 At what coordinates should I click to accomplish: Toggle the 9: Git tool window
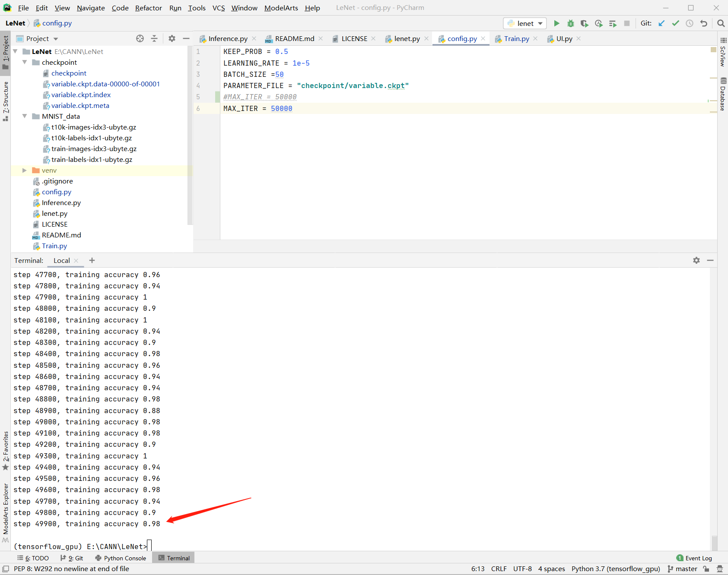(x=72, y=558)
